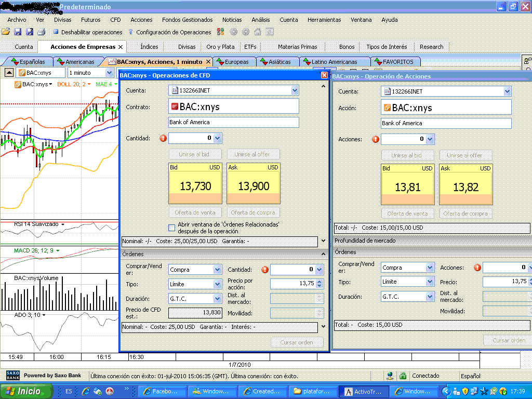Click Configuración de Operaciones wrench icon
Screen dimensions: 532x399
click(x=130, y=32)
